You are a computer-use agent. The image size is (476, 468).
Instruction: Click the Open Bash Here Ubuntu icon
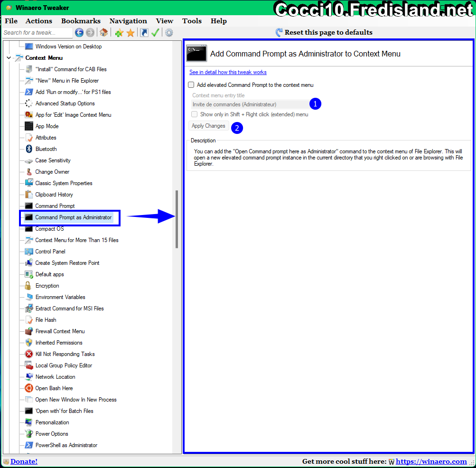point(29,388)
